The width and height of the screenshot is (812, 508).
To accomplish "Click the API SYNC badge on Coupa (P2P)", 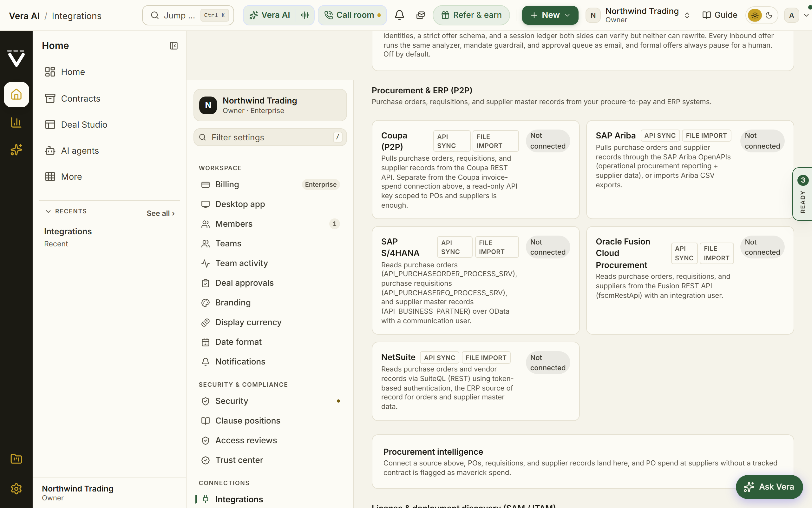I will point(451,141).
